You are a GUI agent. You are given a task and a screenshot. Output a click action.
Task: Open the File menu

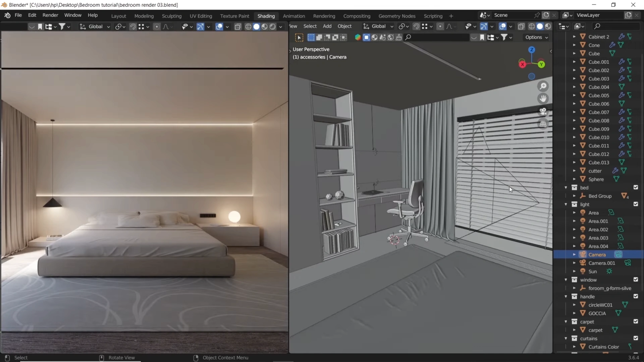click(x=18, y=16)
